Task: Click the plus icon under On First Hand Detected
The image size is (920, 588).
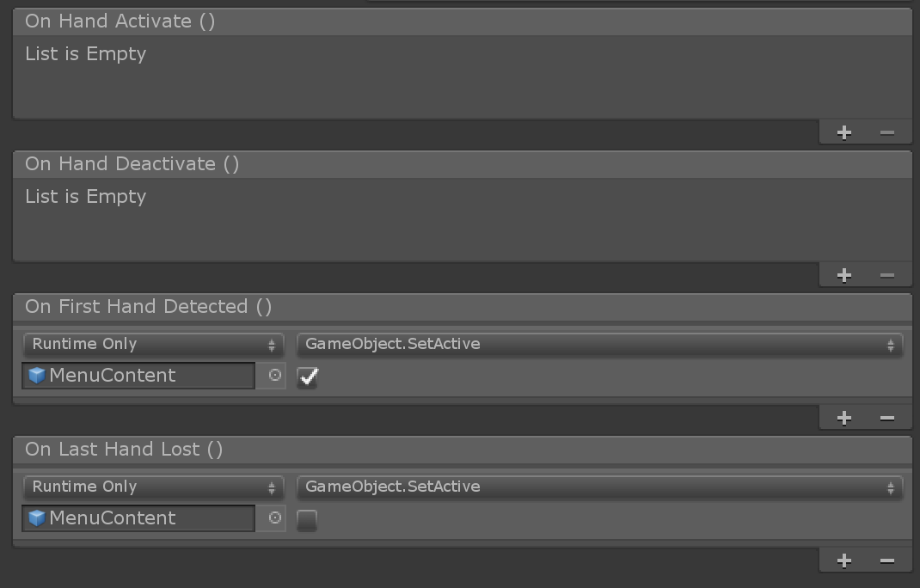Action: 843,417
